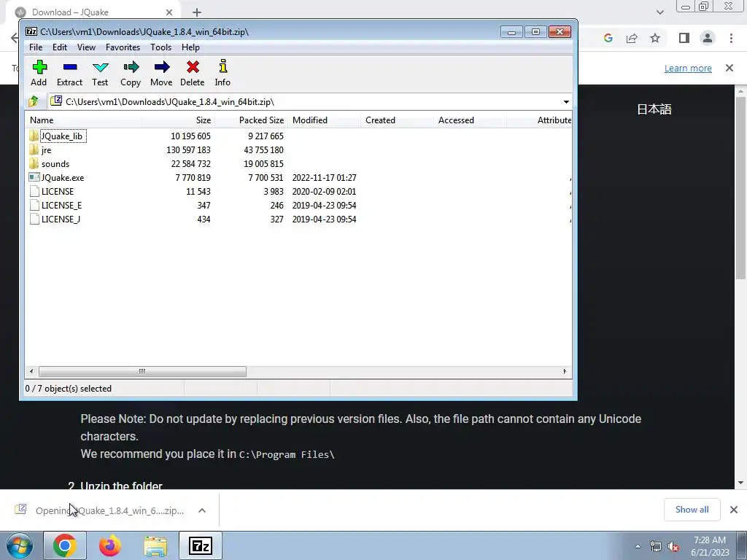Dismiss the Chrome info bar

click(x=729, y=68)
